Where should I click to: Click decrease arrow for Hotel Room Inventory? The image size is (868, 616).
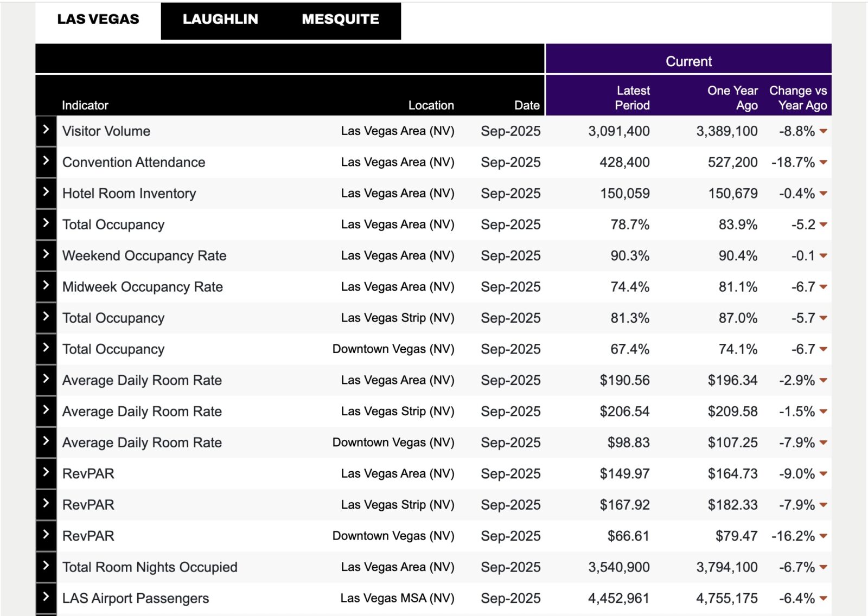[x=823, y=194]
